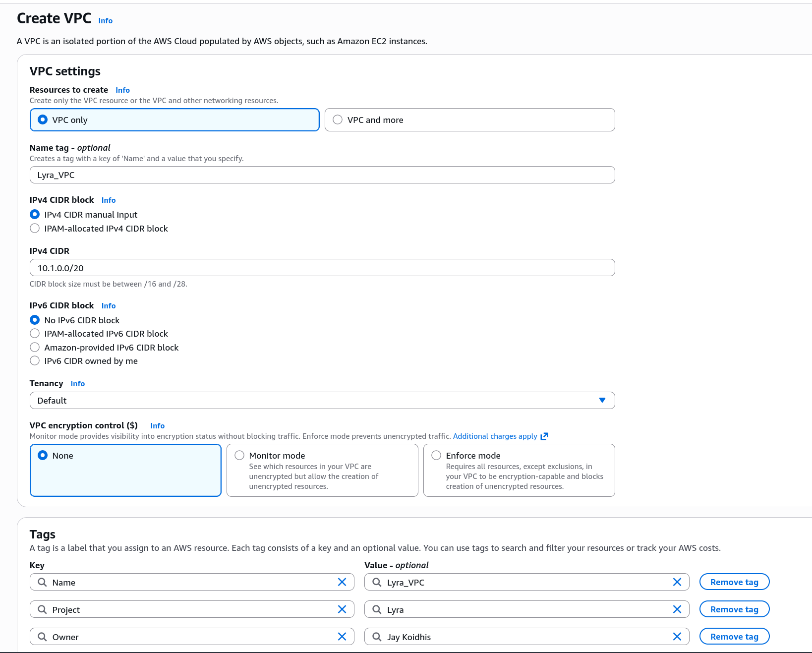Click the IPv4 CIDR input field
Image resolution: width=812 pixels, height=653 pixels.
tap(322, 268)
